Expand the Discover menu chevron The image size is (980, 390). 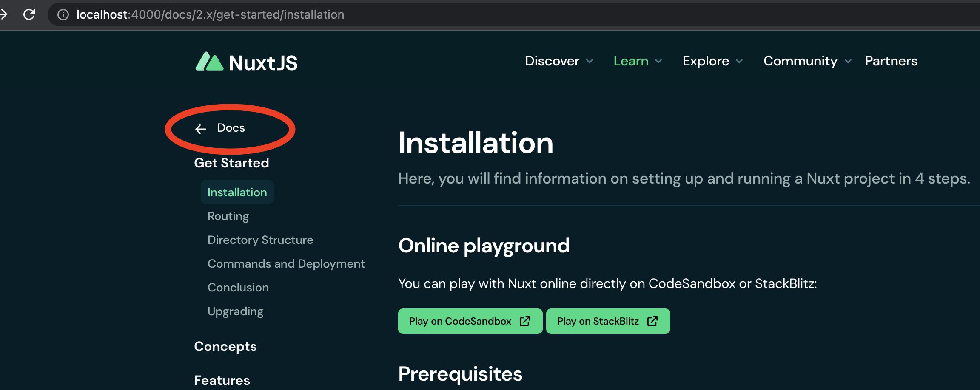click(590, 61)
